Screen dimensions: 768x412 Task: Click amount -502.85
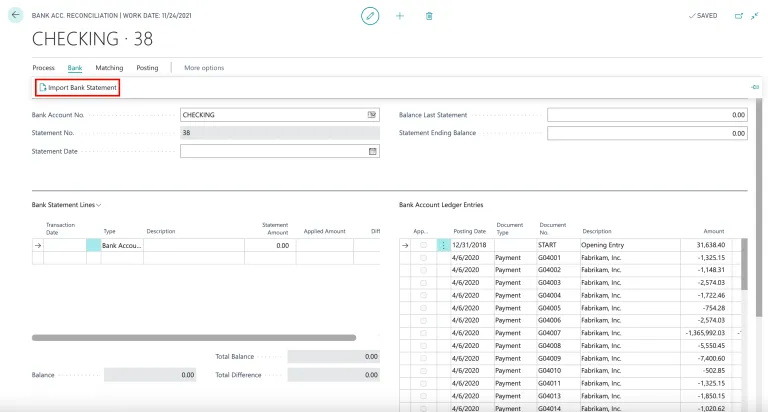tap(714, 371)
